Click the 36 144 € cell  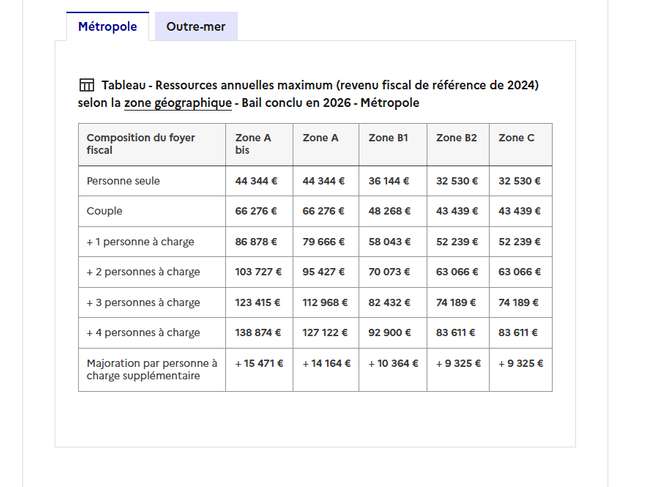[x=393, y=181]
